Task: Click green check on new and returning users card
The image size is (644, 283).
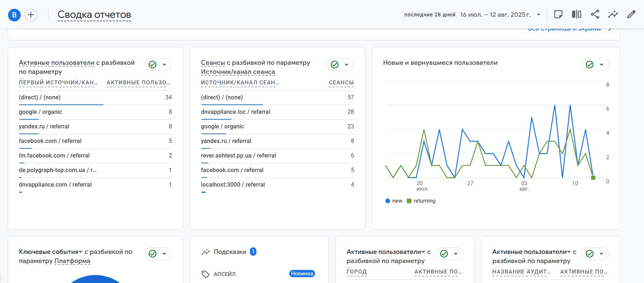Action: tap(590, 65)
